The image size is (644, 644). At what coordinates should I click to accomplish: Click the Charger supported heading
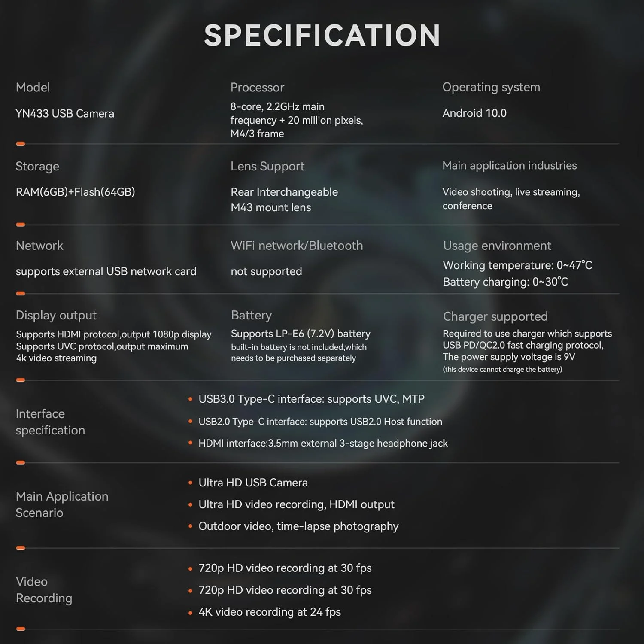[495, 316]
